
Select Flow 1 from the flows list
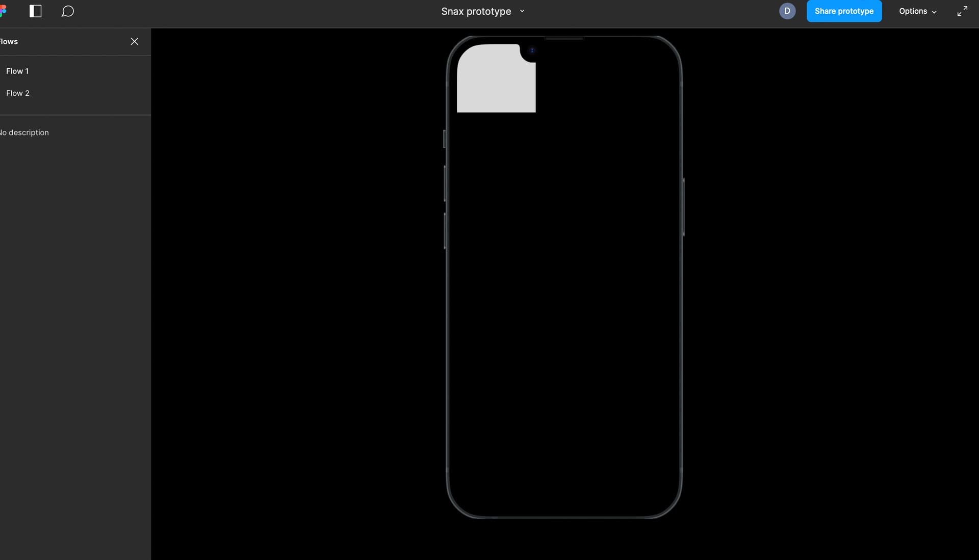pos(17,71)
